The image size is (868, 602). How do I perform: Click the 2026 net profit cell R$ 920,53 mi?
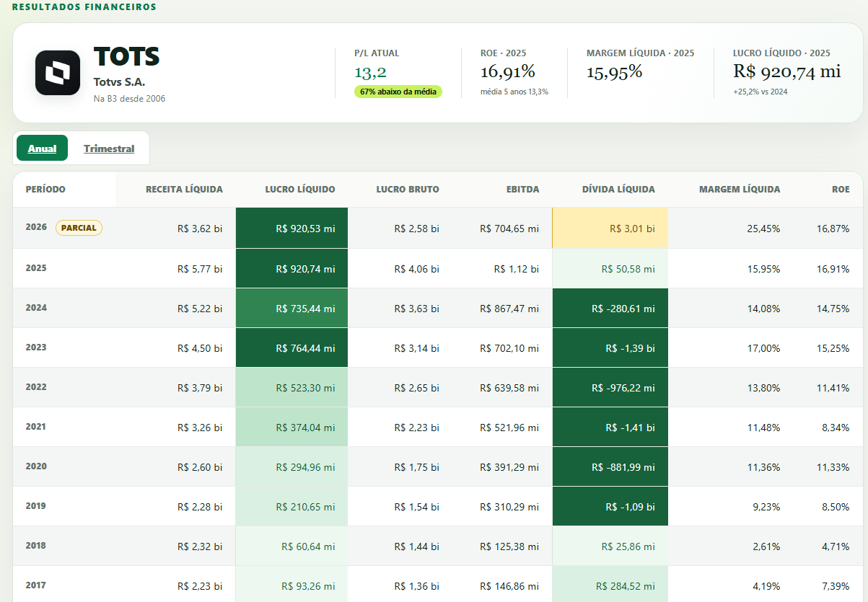(x=291, y=228)
